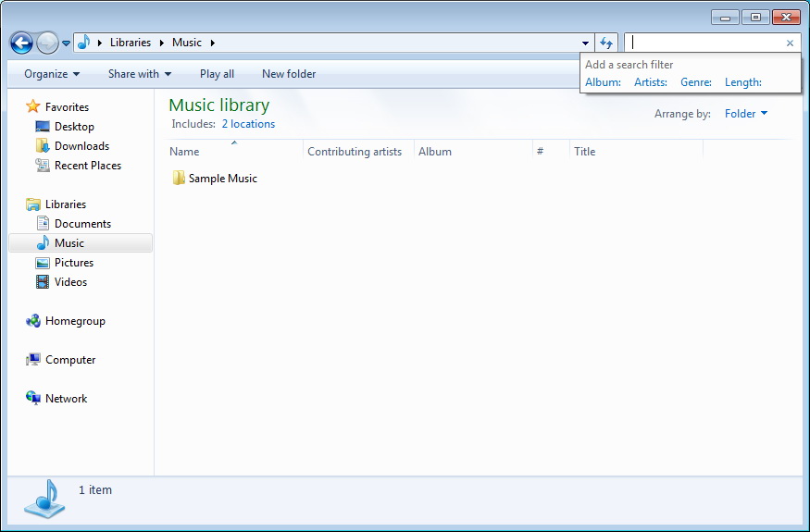Click the music note icon in address bar
Viewport: 810px width, 532px height.
(x=83, y=43)
